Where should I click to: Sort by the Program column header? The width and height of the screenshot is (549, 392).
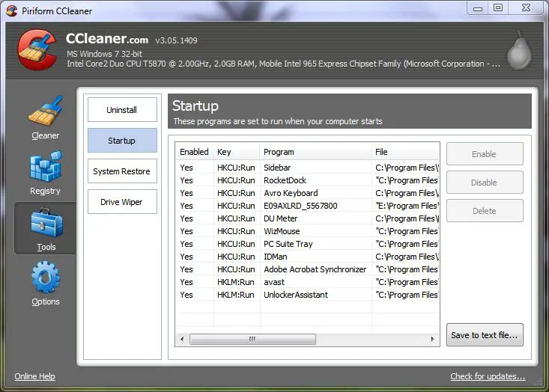pos(315,152)
